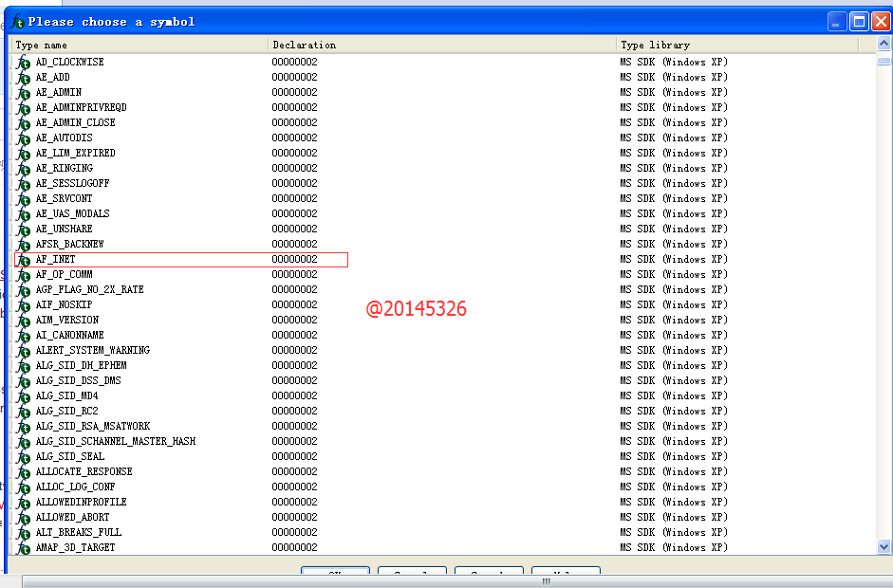The height and width of the screenshot is (588, 893).
Task: Maximize the symbol chooser dialog
Action: click(x=858, y=21)
